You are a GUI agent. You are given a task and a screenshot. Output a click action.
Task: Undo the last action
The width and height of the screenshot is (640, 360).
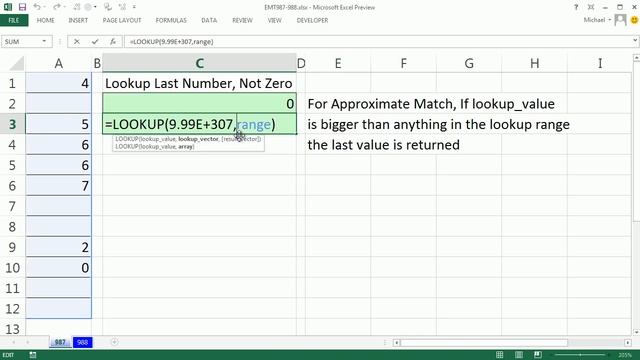coord(37,7)
